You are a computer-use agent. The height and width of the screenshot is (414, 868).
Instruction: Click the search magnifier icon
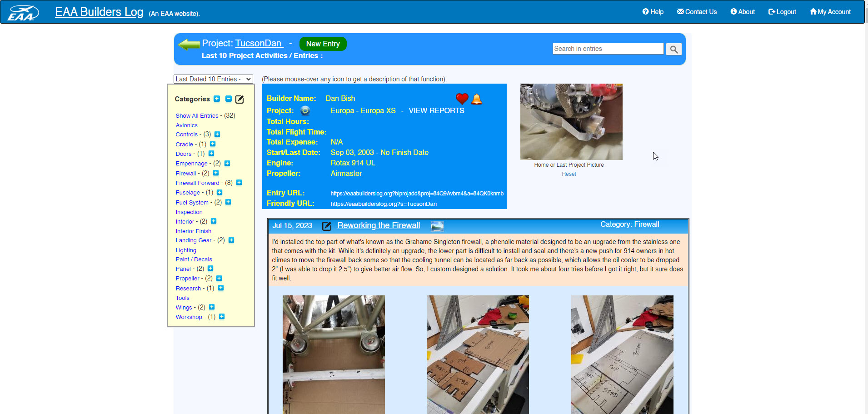674,49
